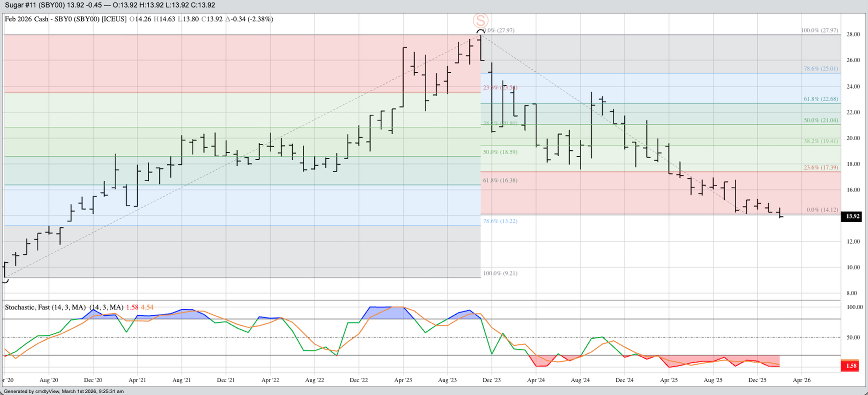
Task: Click the 50.0% (18.59) Fibonacci level label
Action: pyautogui.click(x=500, y=152)
